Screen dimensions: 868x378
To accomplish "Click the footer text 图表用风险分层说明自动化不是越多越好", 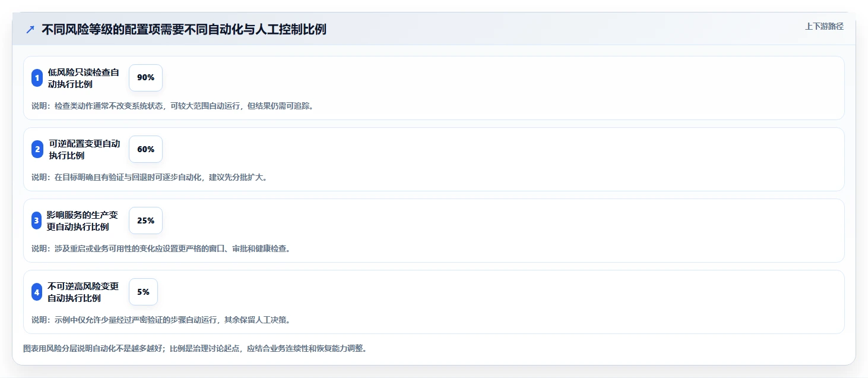I will coord(195,348).
